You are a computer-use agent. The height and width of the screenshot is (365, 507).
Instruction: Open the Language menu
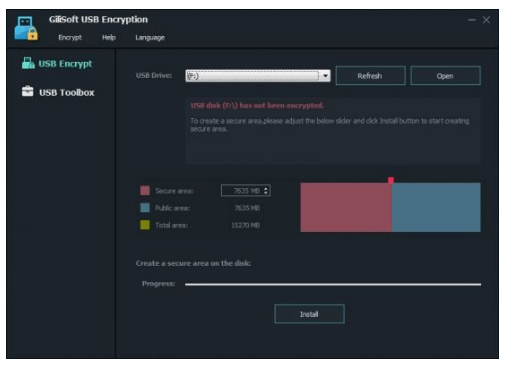coord(150,38)
